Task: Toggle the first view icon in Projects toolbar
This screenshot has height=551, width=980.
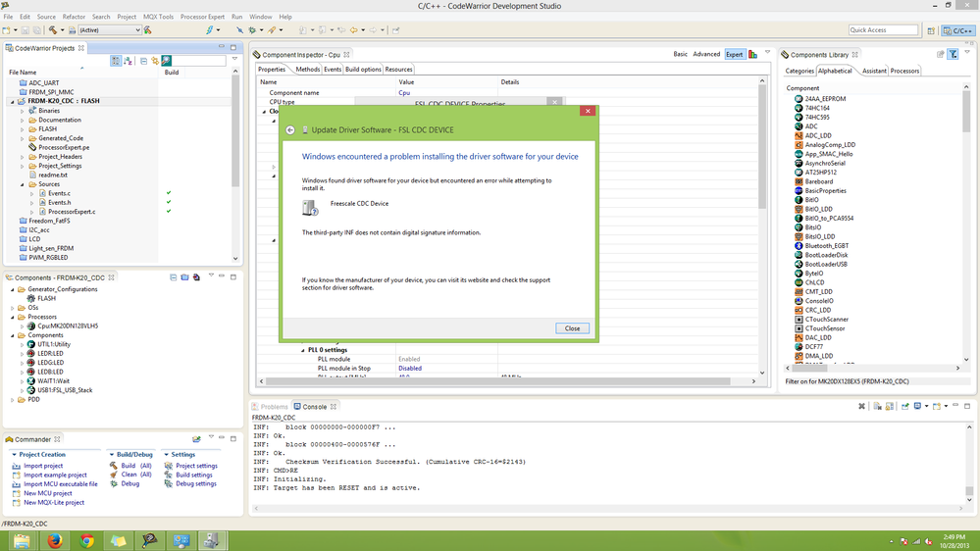Action: tap(116, 61)
